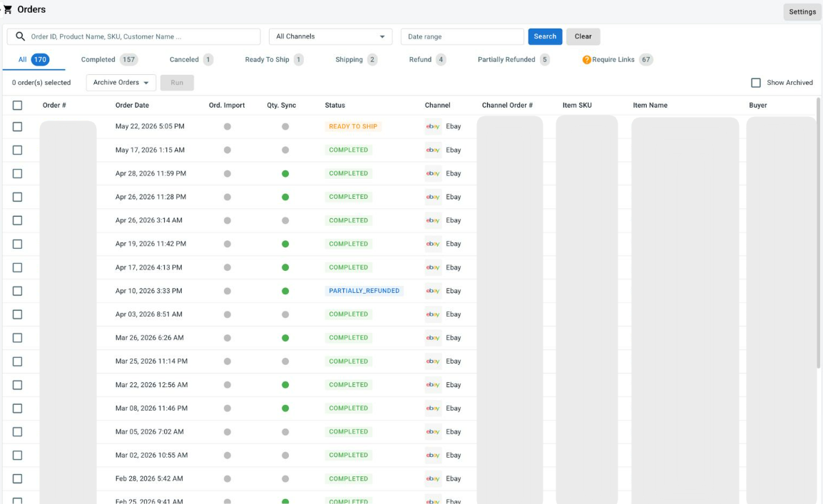
Task: Click green Qty. Sync dot for Apr 26, 2026 11:28 PM
Action: (x=285, y=197)
